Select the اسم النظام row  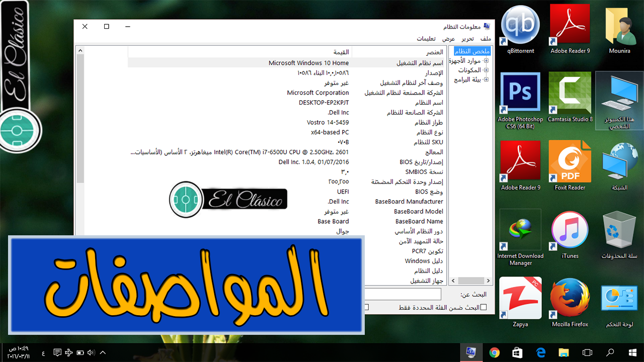287,103
